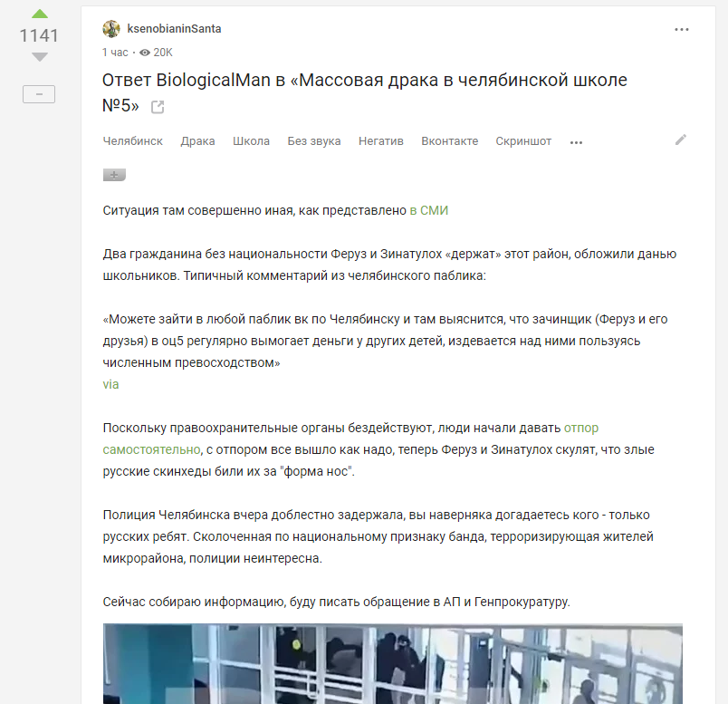Viewport: 728px width, 704px height.
Task: Open the 'via' source link
Action: [x=110, y=384]
